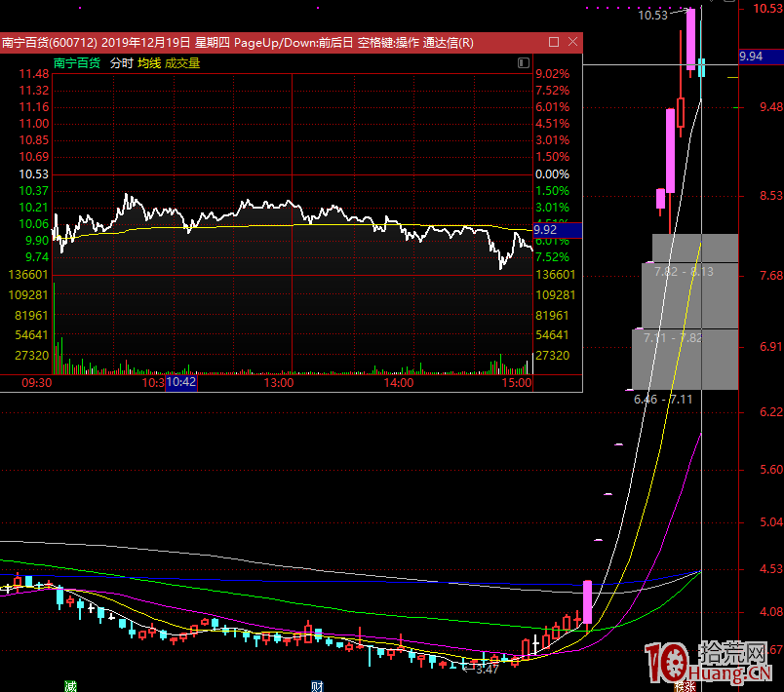Image resolution: width=784 pixels, height=692 pixels.
Task: Open the 财 financial marker below the K-line chart
Action: click(318, 686)
